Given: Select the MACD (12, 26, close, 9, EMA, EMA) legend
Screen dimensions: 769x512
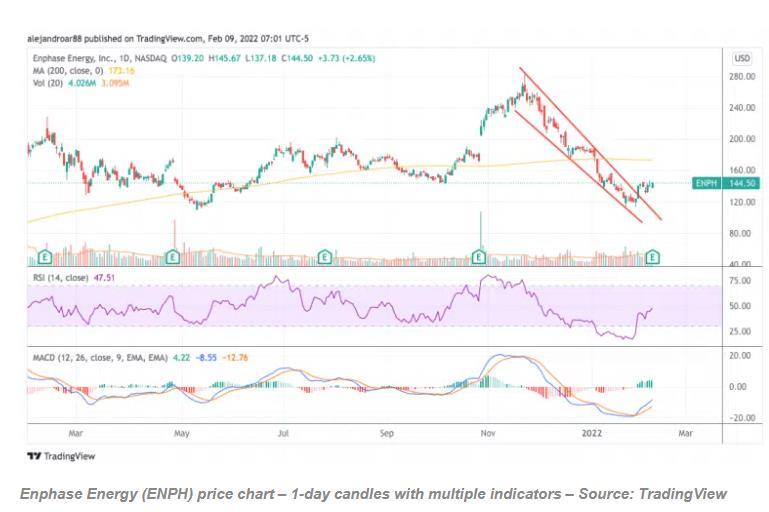Looking at the screenshot, I should (x=100, y=358).
